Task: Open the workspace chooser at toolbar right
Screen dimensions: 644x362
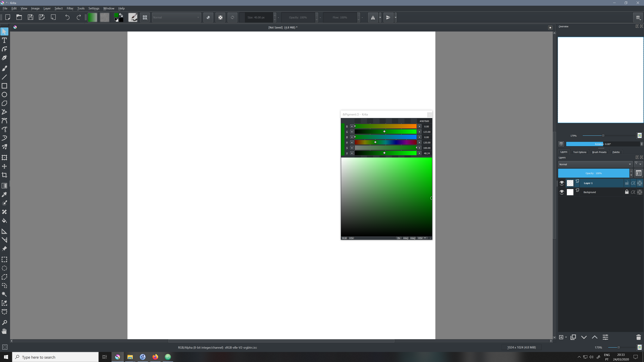Action: tap(638, 17)
